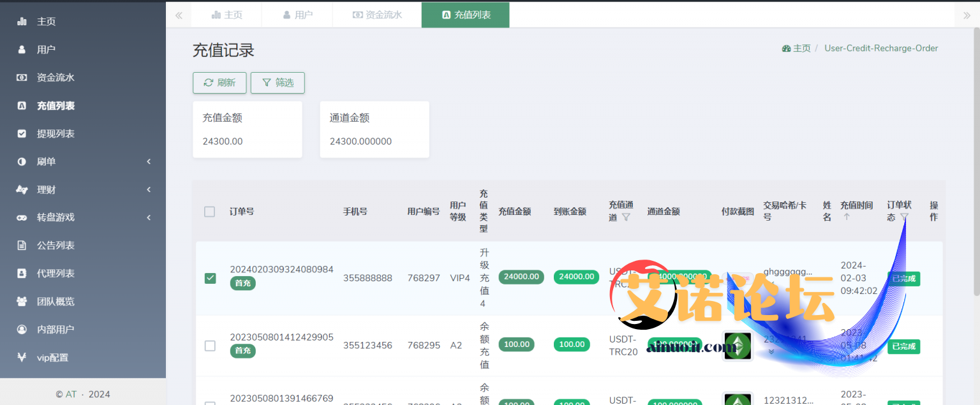The image size is (980, 405).
Task: Open 公告列表 in the sidebar
Action: (x=83, y=245)
